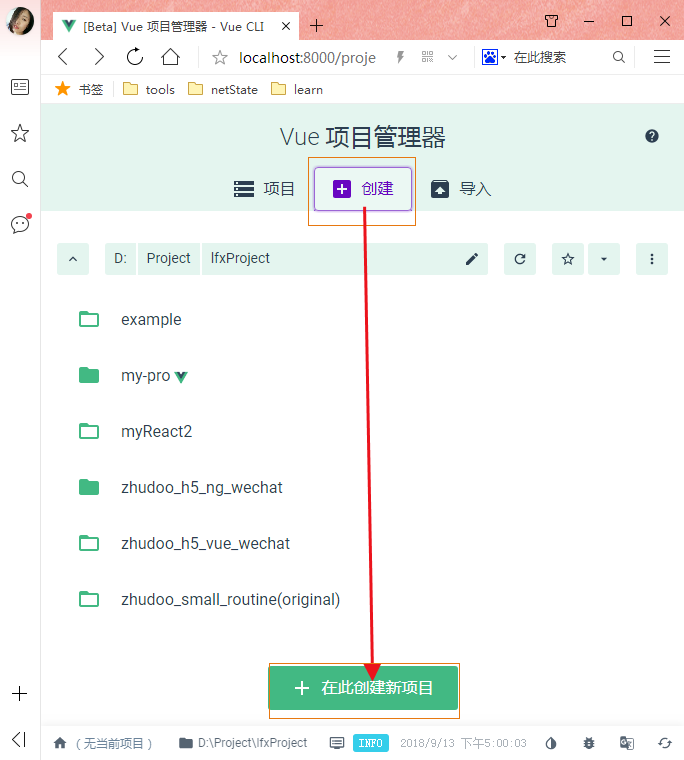Click the sidebar add plus icon
Viewport: 684px width, 760px height.
point(19,694)
